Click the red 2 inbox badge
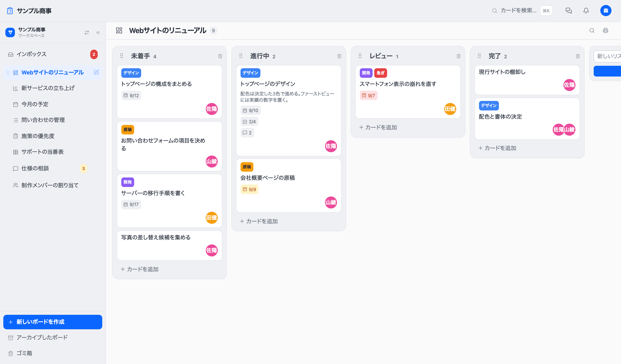 point(94,54)
